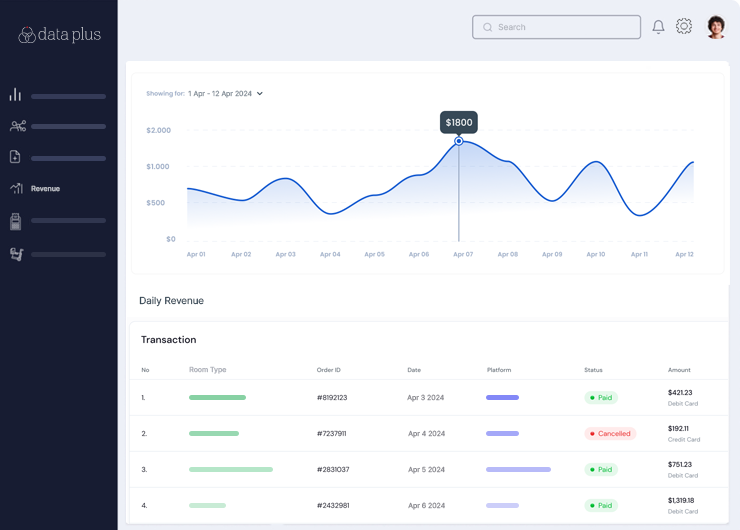Click the $1800 chart tooltip
This screenshot has width=740, height=530.
point(459,123)
